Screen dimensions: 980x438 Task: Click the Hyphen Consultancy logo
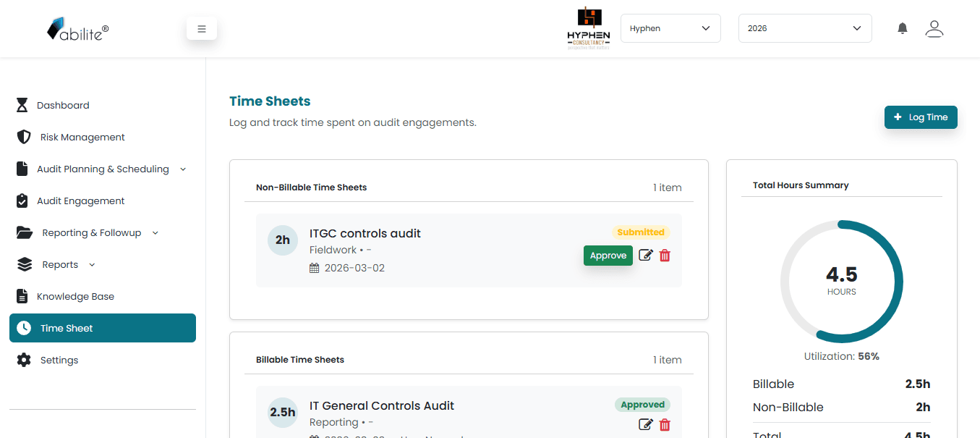[x=589, y=28]
